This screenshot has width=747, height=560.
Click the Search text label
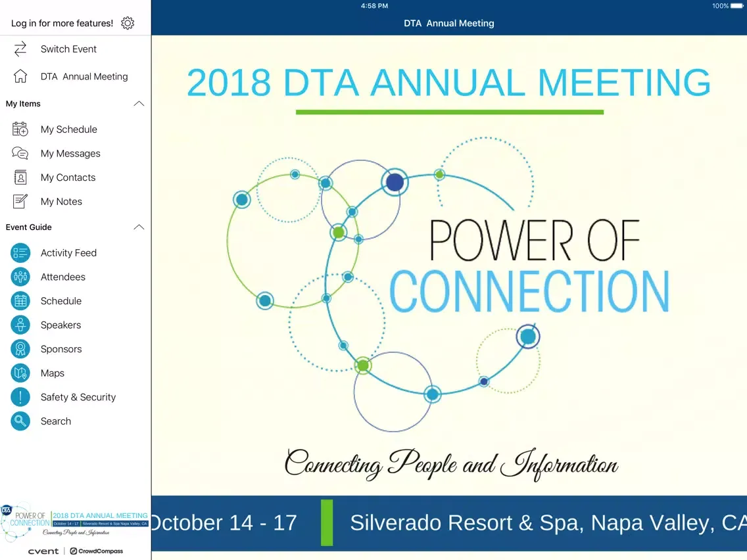pyautogui.click(x=56, y=421)
